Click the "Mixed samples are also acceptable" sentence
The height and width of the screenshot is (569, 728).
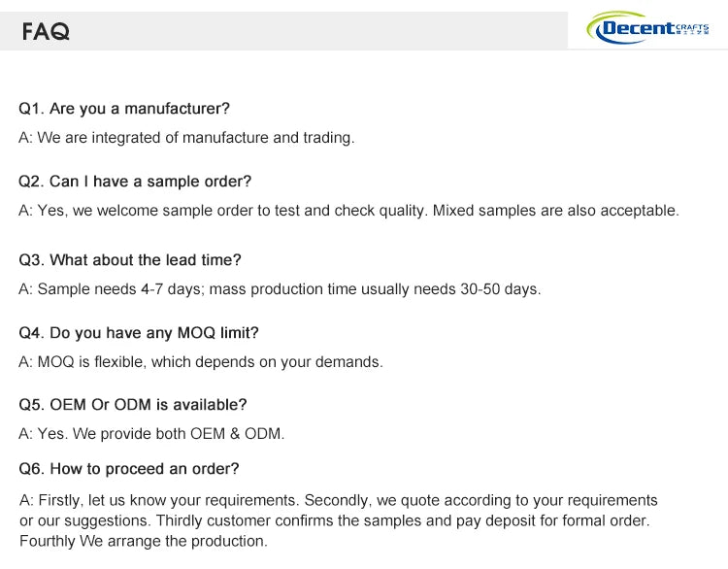point(555,211)
